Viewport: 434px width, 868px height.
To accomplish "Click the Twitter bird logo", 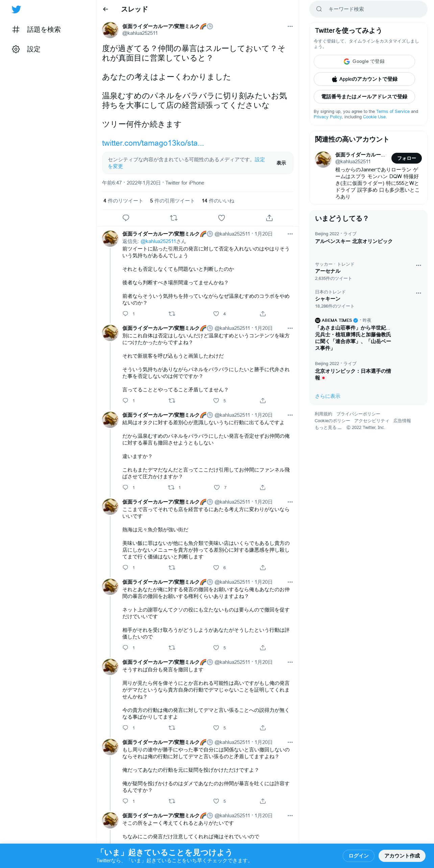I will coord(16,9).
